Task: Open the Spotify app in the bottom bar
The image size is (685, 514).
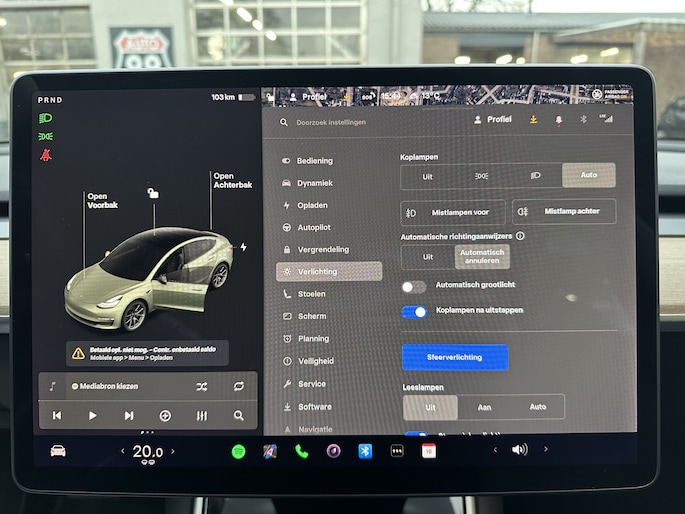Action: click(x=239, y=451)
